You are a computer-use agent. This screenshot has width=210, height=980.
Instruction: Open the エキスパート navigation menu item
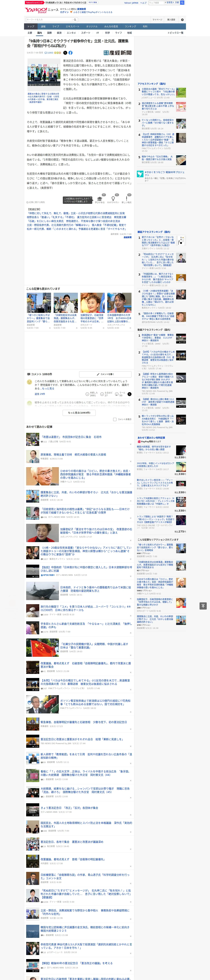click(x=72, y=26)
